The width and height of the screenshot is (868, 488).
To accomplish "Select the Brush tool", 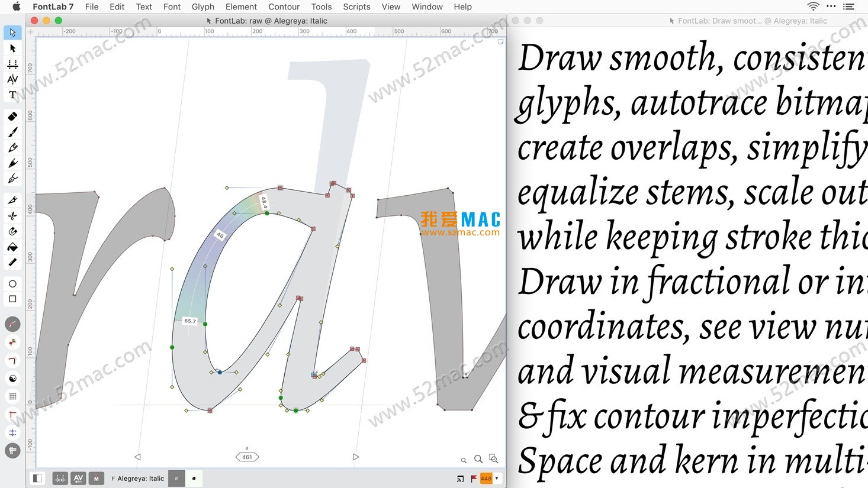I will coord(12,132).
